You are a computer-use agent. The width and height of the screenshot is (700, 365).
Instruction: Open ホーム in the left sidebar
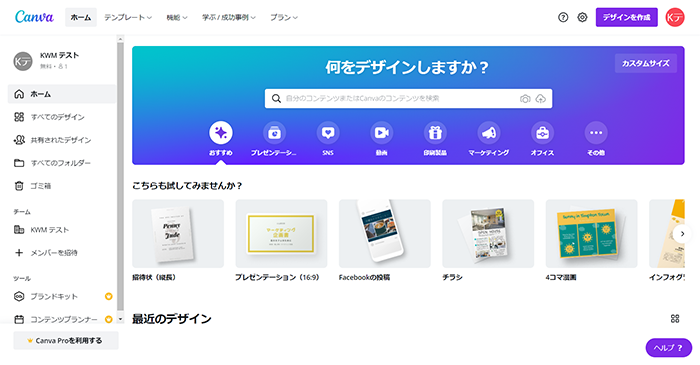[62, 94]
